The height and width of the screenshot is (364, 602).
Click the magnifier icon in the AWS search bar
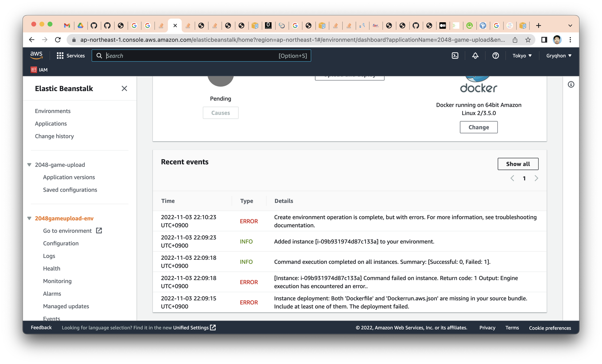[x=99, y=56]
